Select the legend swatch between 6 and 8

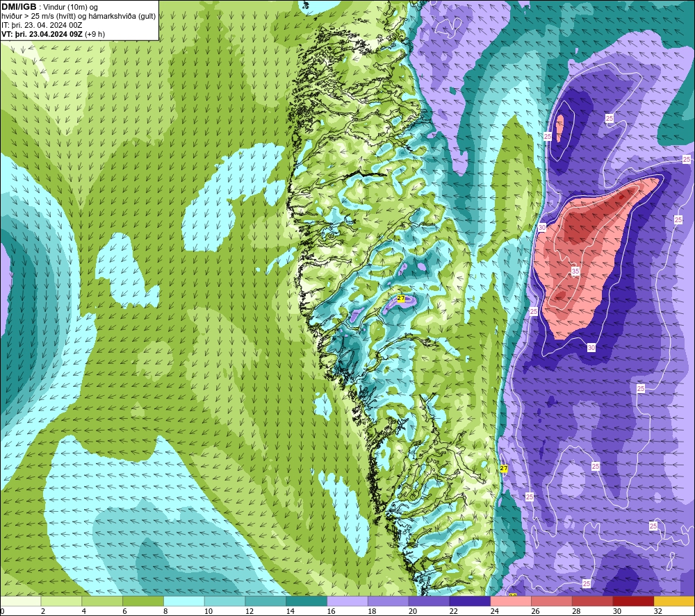pyautogui.click(x=143, y=601)
